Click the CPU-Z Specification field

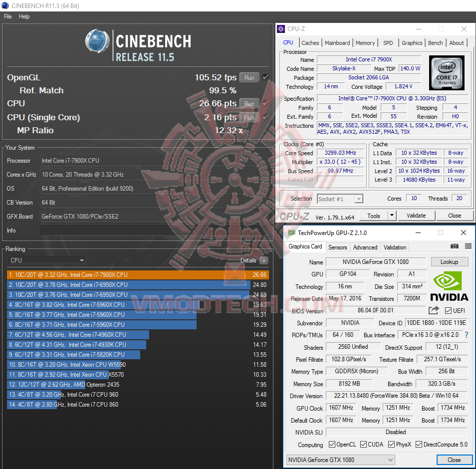392,98
